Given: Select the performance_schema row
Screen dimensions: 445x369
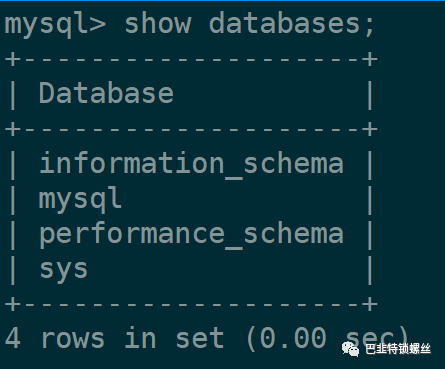Looking at the screenshot, I should click(191, 234).
